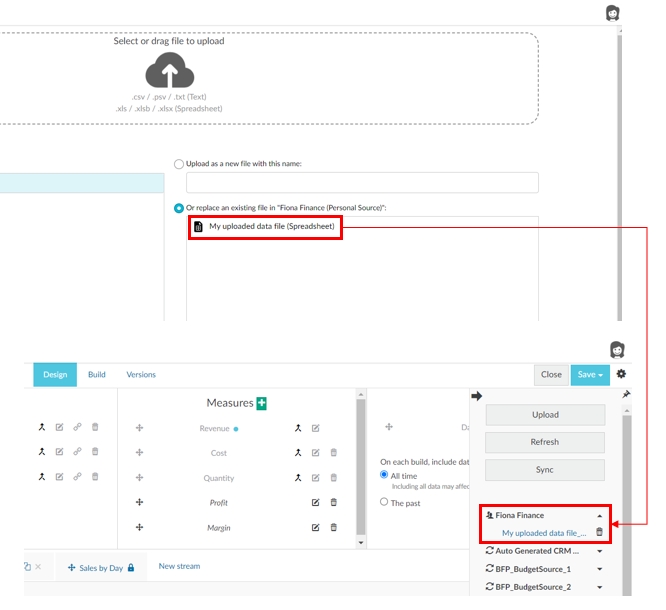
Task: Delete the Cost measure
Action: tap(334, 453)
